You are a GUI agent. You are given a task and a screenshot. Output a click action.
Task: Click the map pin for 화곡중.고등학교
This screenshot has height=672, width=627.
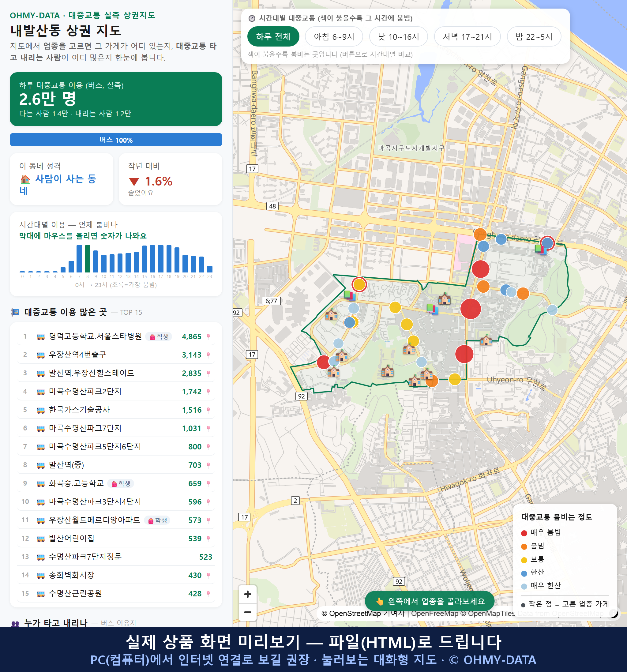(208, 483)
